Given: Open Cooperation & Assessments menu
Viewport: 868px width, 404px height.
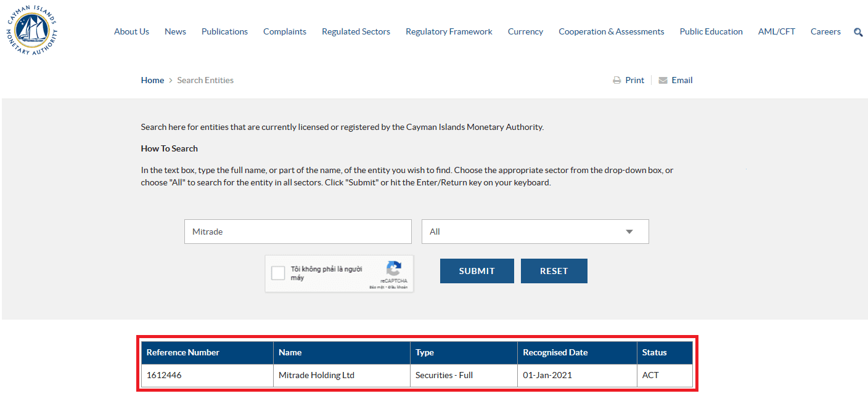Looking at the screenshot, I should [x=612, y=31].
